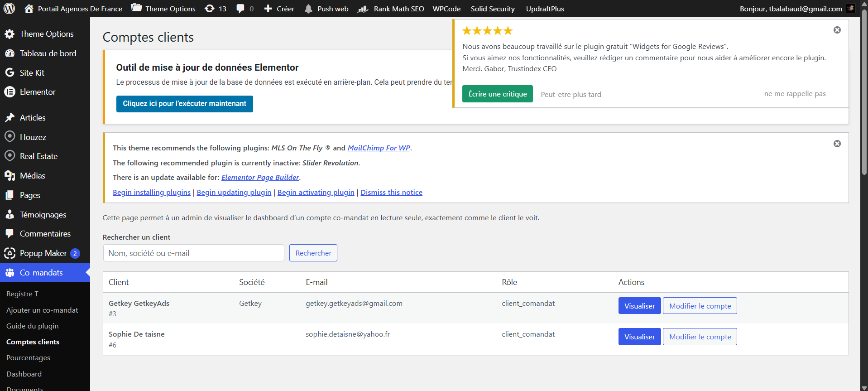The width and height of the screenshot is (868, 391).
Task: Open Ajouter un co-mandat submenu item
Action: 42,310
